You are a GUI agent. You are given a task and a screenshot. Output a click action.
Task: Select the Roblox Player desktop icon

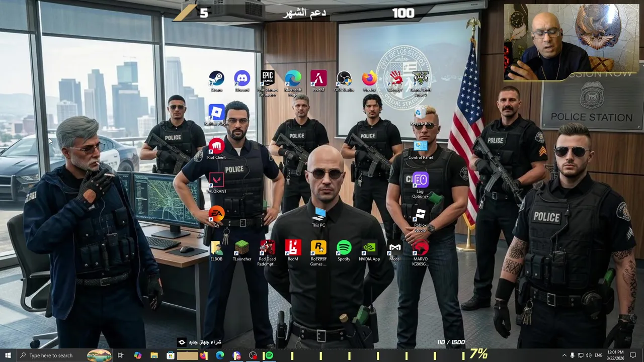click(x=216, y=115)
